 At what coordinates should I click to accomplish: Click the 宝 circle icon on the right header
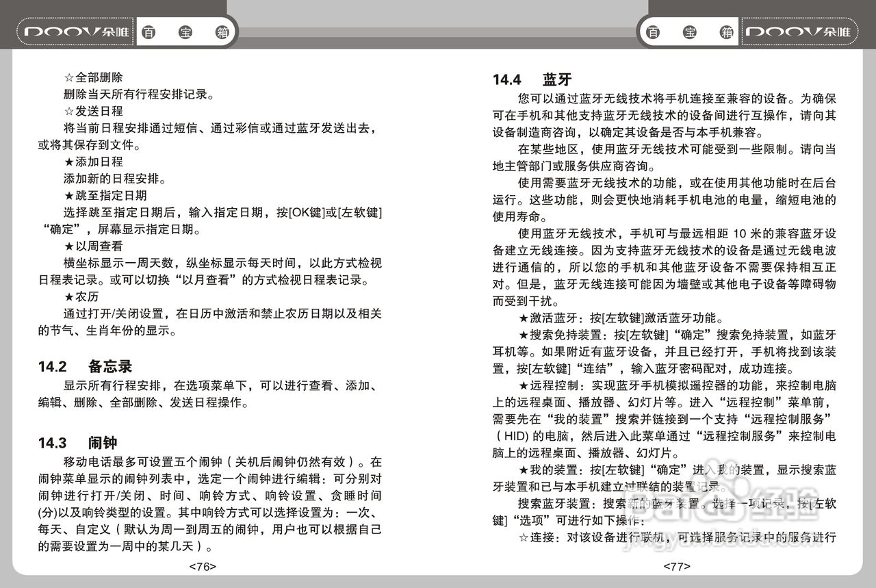coord(690,31)
